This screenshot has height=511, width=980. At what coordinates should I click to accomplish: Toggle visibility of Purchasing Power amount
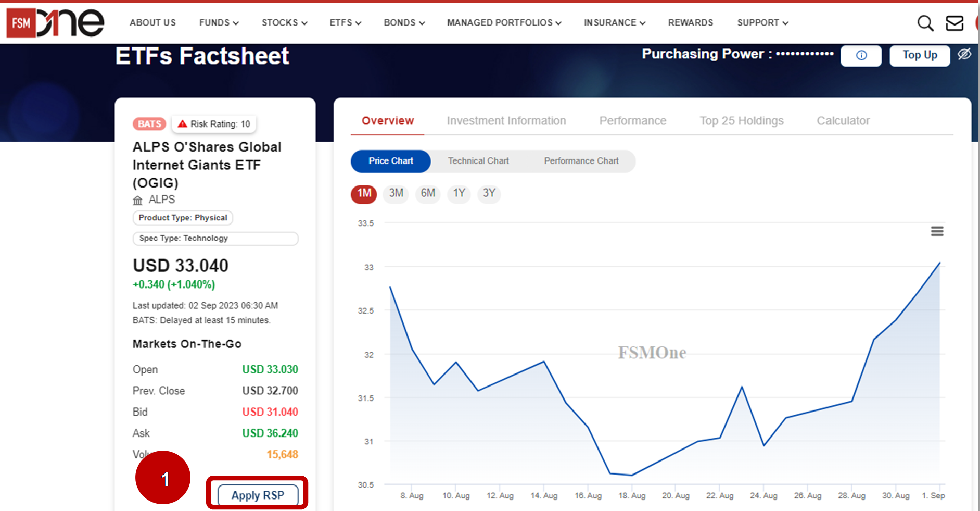(x=965, y=55)
